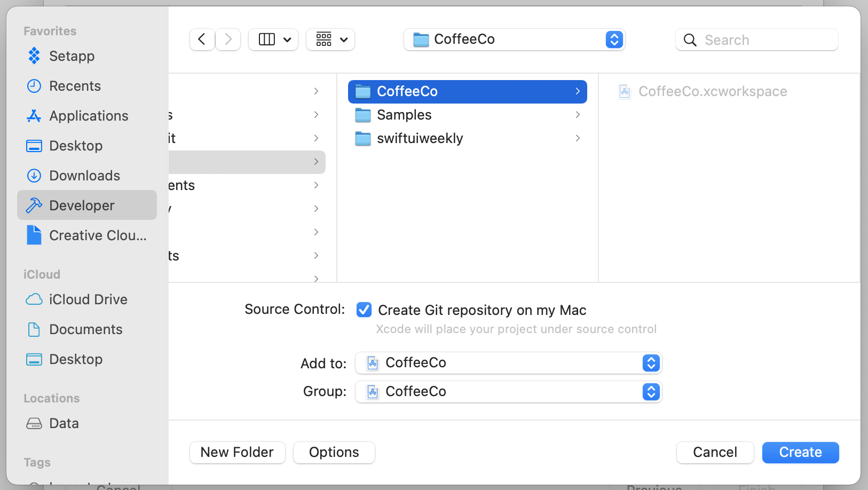Open the Add to dropdown
Image resolution: width=868 pixels, height=490 pixels.
[508, 363]
